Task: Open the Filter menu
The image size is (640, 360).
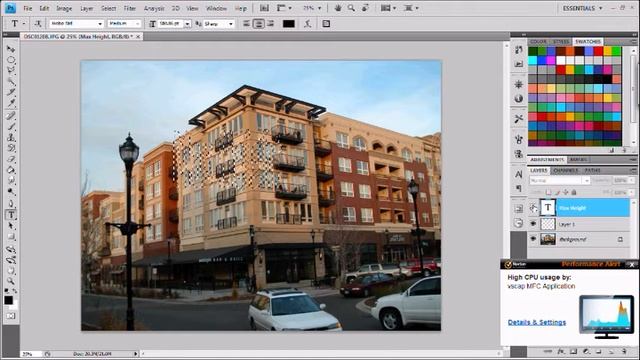Action: coord(129,8)
